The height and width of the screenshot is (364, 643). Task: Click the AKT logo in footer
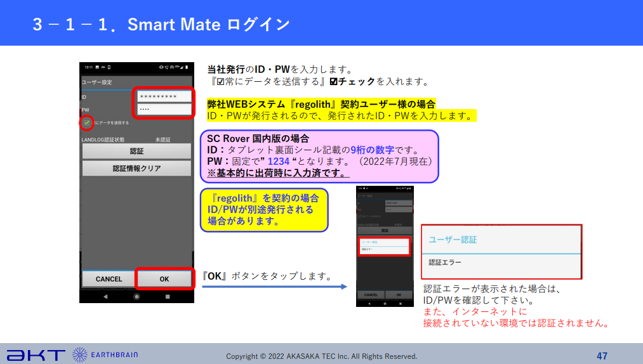pyautogui.click(x=36, y=355)
